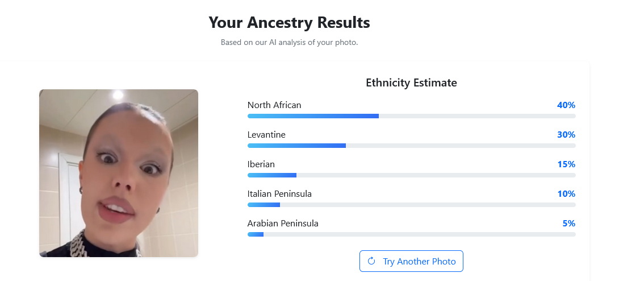Click the Italian Peninsula progress bar

pos(411,205)
